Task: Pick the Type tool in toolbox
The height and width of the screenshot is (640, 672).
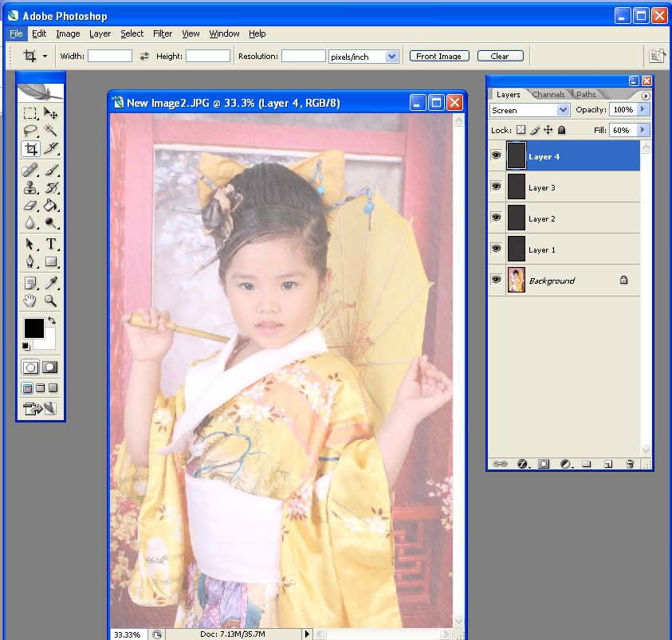Action: tap(51, 244)
